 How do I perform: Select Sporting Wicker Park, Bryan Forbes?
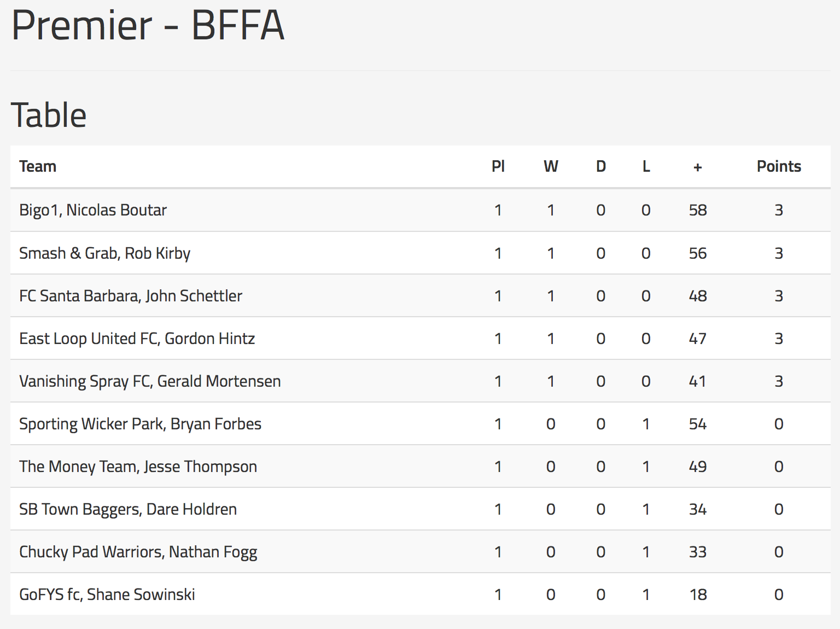(420, 424)
